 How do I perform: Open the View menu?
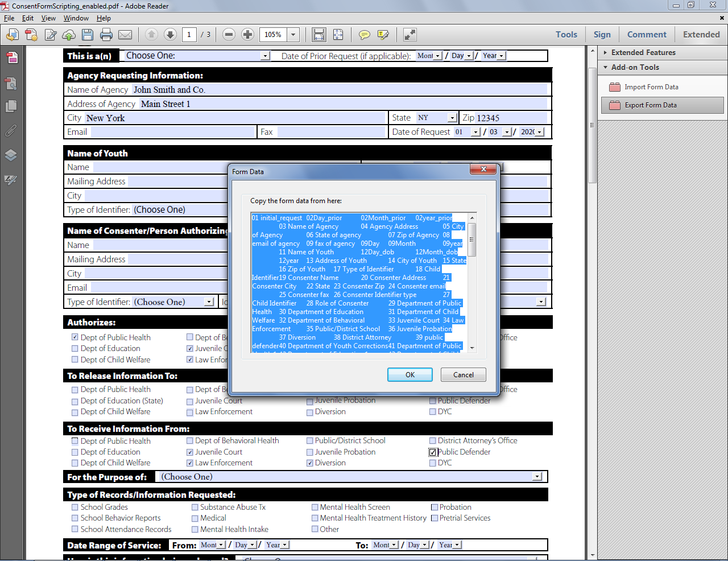pos(48,18)
